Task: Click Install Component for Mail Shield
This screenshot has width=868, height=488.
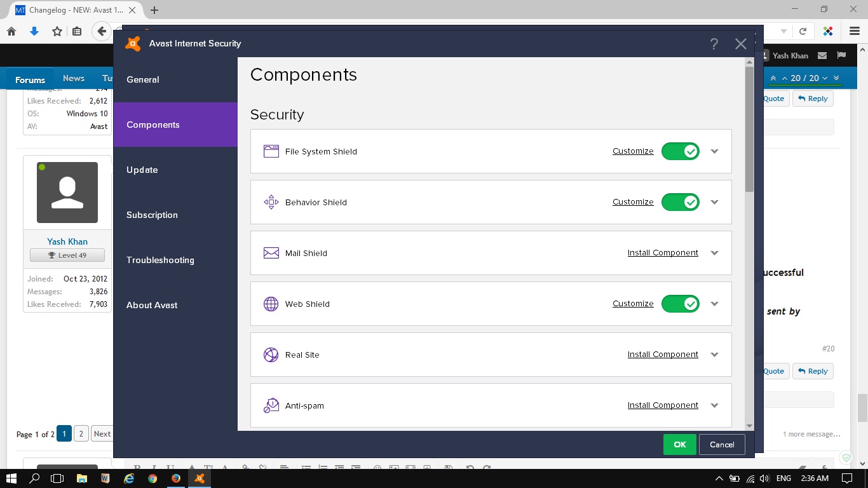Action: [x=663, y=253]
